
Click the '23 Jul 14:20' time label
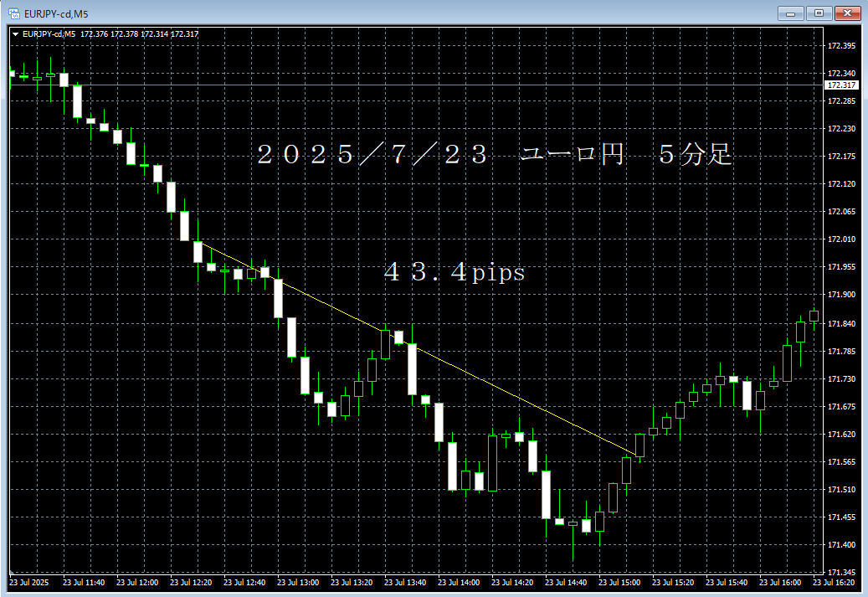[512, 583]
